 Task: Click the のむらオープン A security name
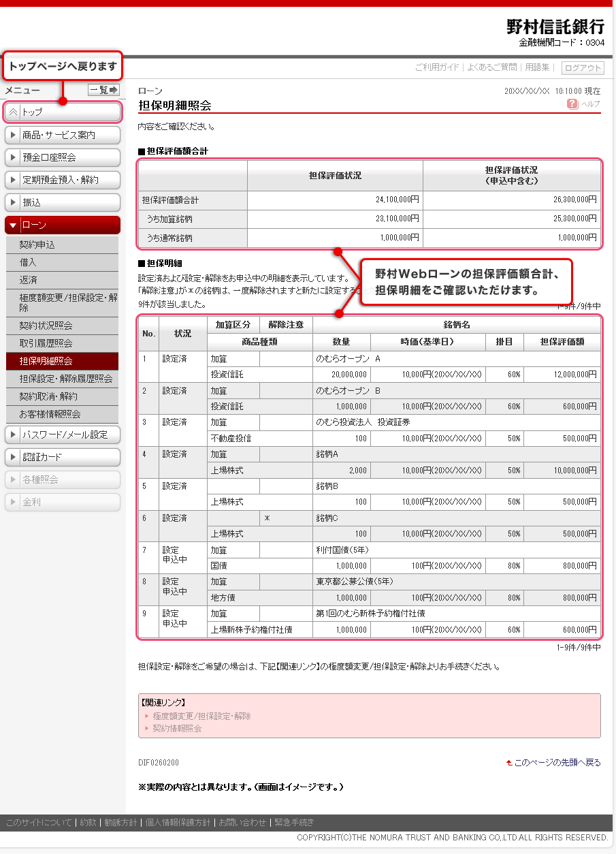click(348, 358)
